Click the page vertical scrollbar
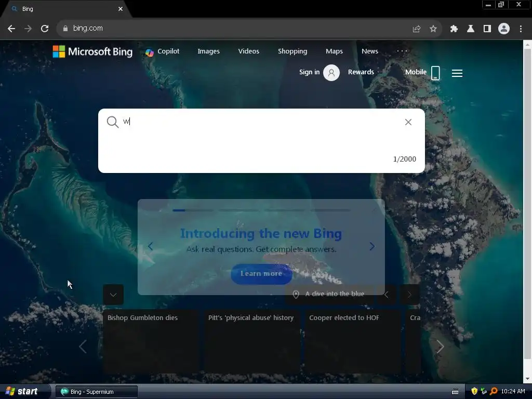Image resolution: width=532 pixels, height=399 pixels. pos(527,204)
